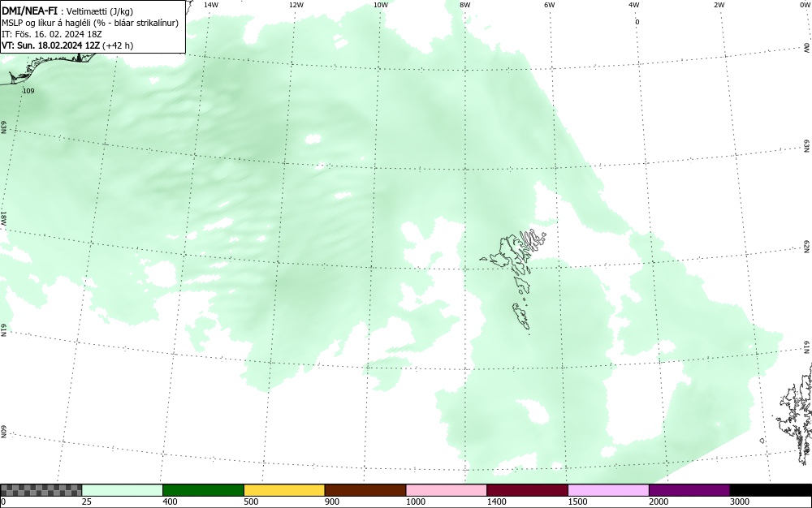The height and width of the screenshot is (508, 812).
Task: Click the 0W longitude label
Action: point(805,5)
